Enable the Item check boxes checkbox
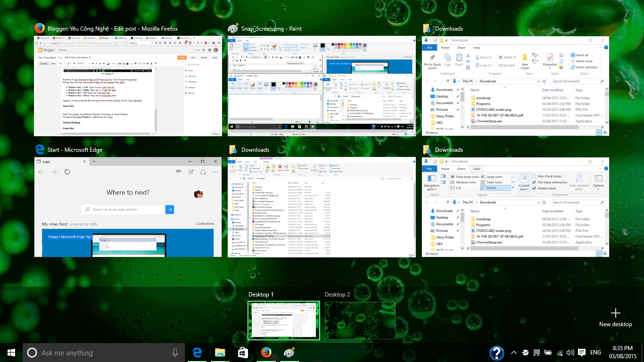 (534, 176)
